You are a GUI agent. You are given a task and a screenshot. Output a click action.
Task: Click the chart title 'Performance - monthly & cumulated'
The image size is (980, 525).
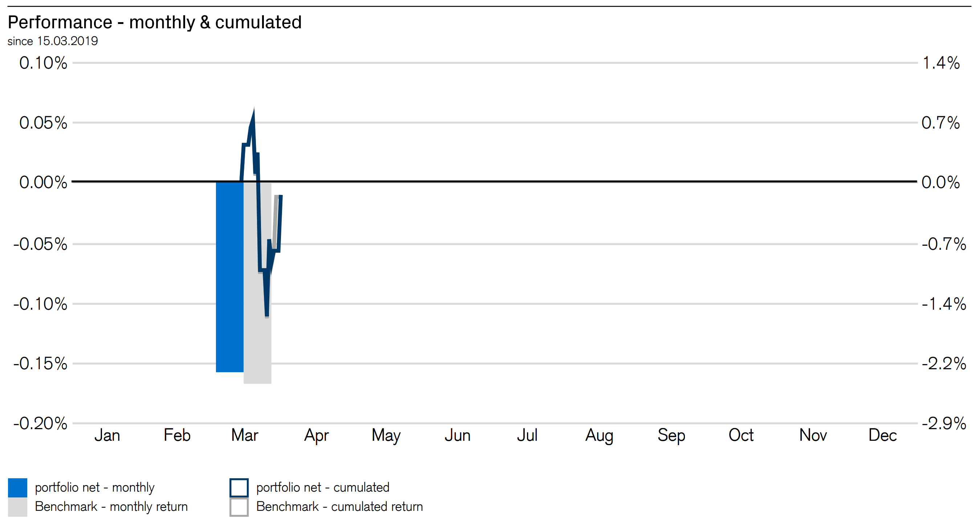155,22
